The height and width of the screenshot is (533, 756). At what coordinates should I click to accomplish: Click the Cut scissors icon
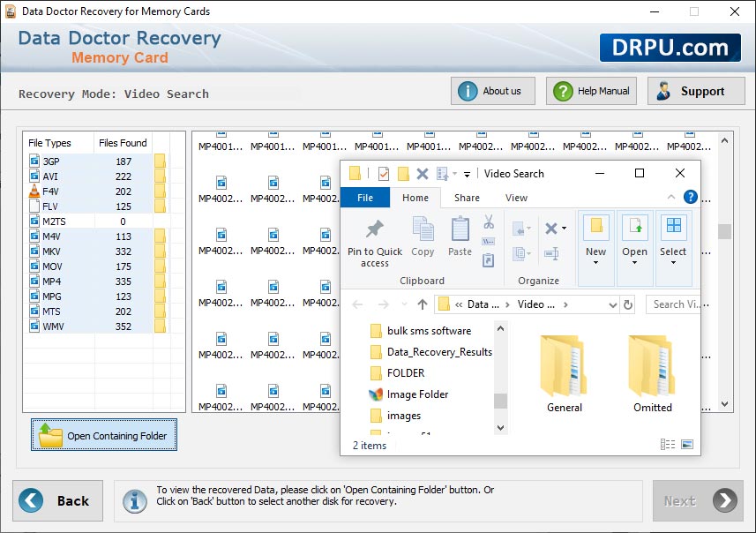pyautogui.click(x=489, y=221)
